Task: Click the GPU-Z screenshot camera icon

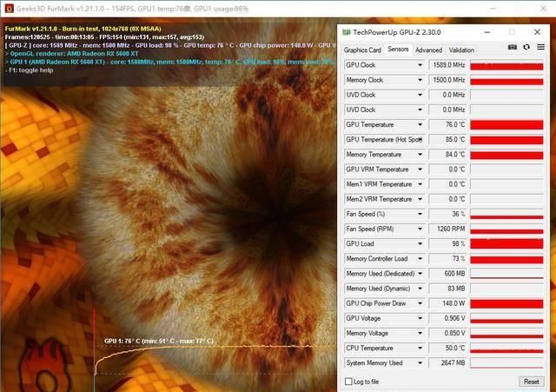Action: (x=512, y=47)
